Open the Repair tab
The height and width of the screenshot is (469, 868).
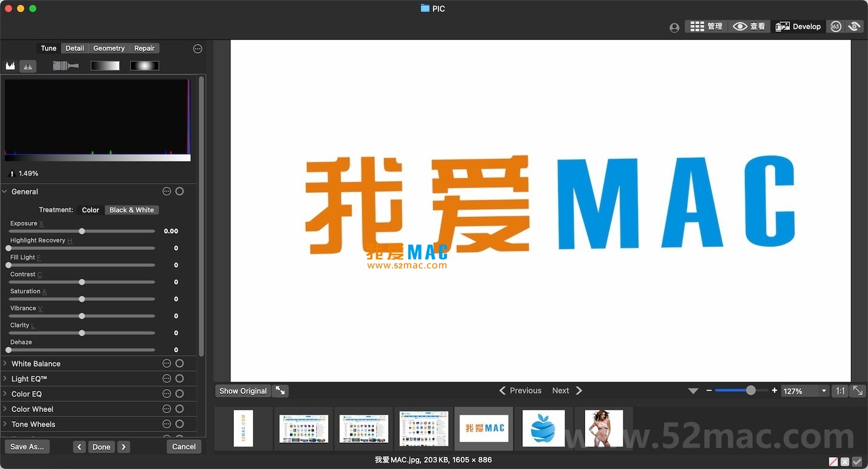[x=144, y=48]
